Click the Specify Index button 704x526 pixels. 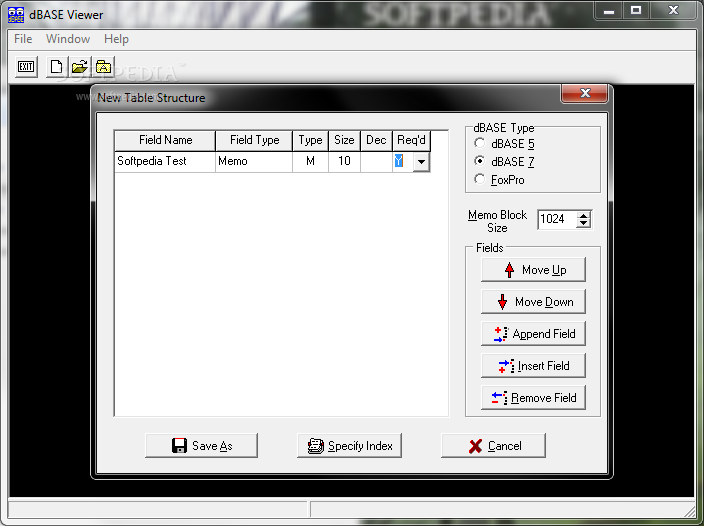tap(349, 446)
